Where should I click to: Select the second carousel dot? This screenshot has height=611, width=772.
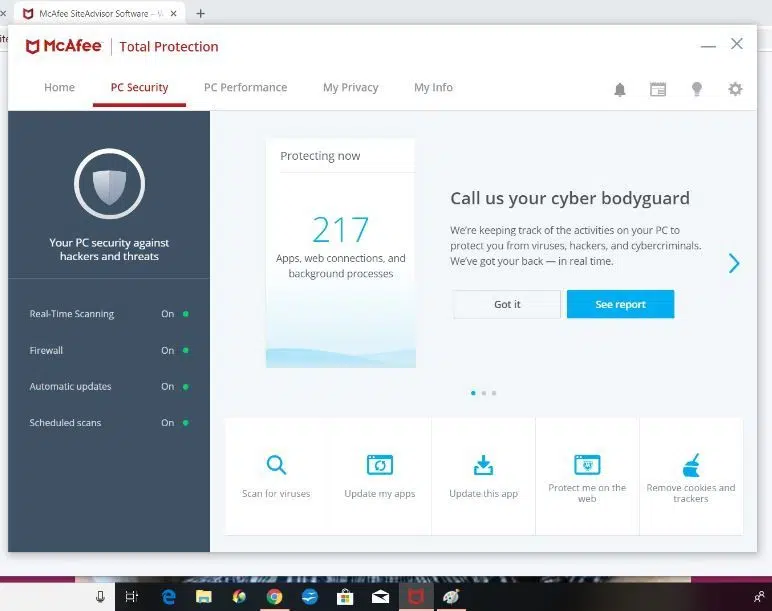coord(483,393)
